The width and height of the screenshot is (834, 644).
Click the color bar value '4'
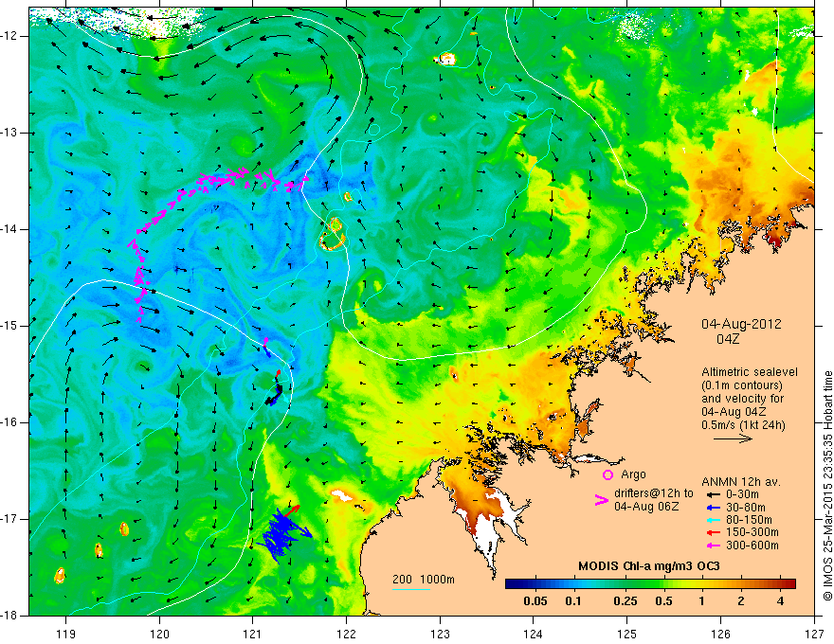point(780,601)
